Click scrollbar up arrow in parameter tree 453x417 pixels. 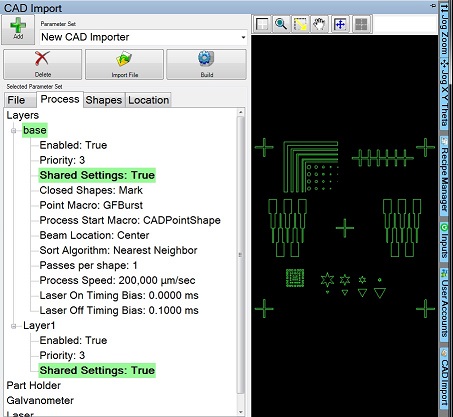pyautogui.click(x=241, y=112)
